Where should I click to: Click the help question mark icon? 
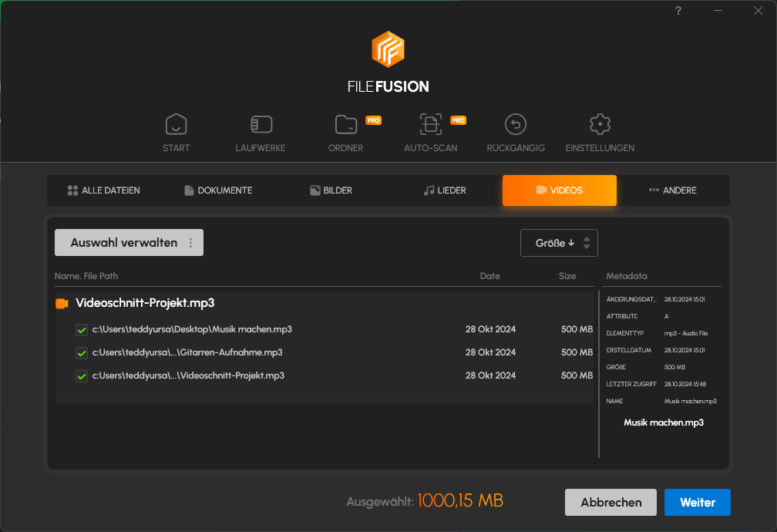coord(678,11)
